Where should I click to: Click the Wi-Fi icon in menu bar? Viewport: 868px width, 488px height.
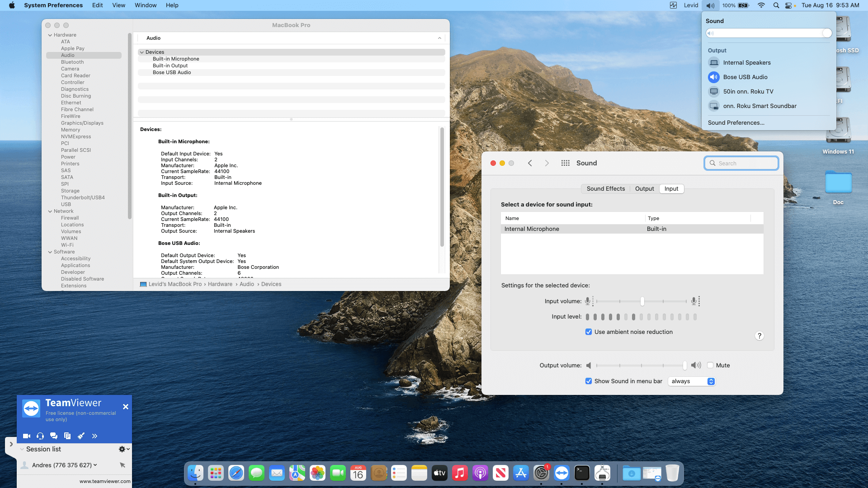point(761,5)
